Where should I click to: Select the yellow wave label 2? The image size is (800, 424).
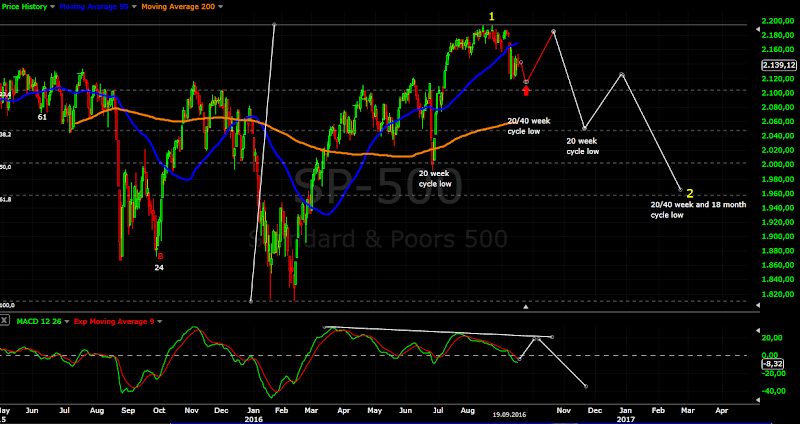tap(690, 193)
